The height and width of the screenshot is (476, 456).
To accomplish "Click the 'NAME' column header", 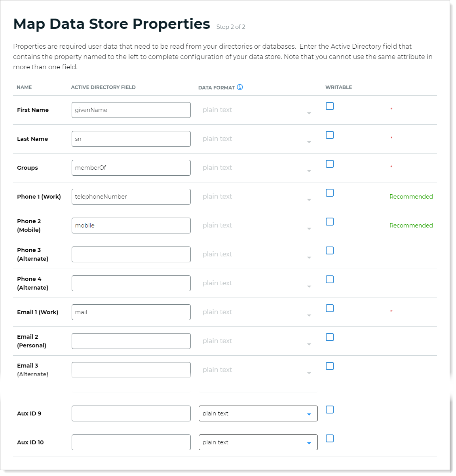I will [24, 87].
